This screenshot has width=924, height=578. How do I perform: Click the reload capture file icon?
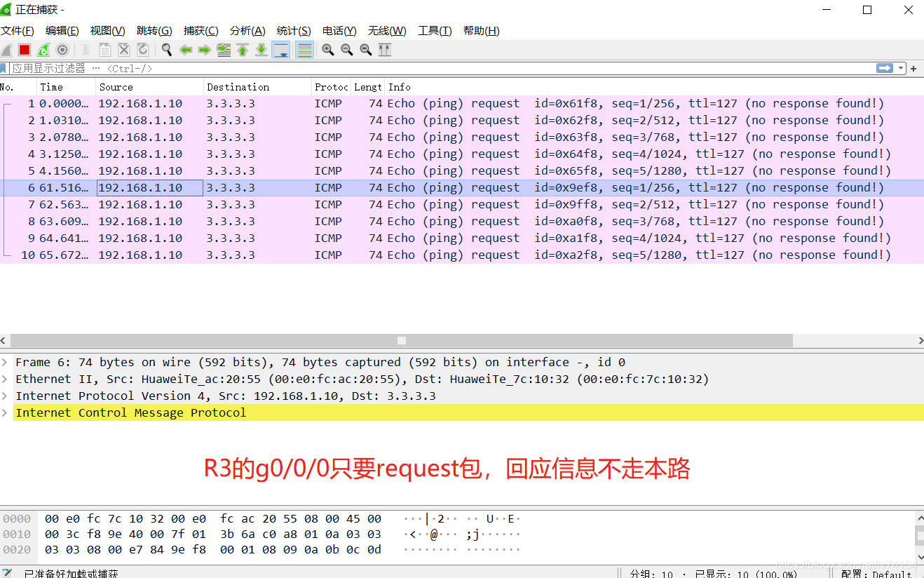click(143, 50)
